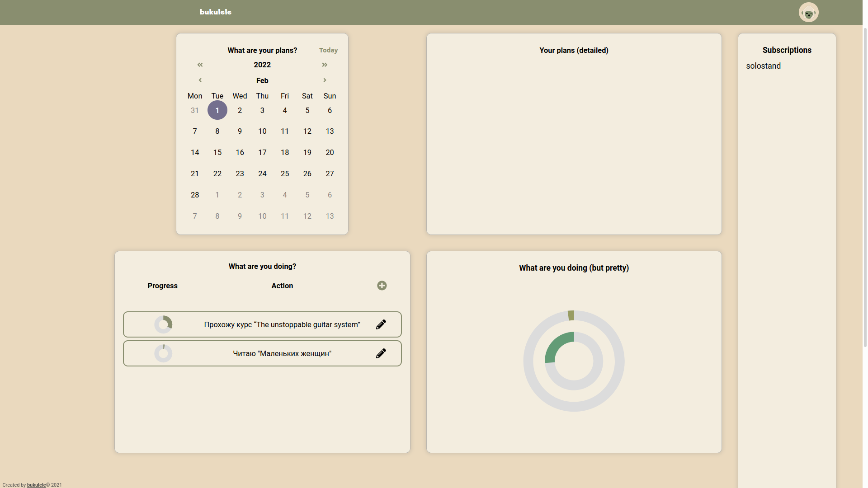868x488 pixels.
Task: Click the bukulele logo in the header
Action: tap(215, 12)
